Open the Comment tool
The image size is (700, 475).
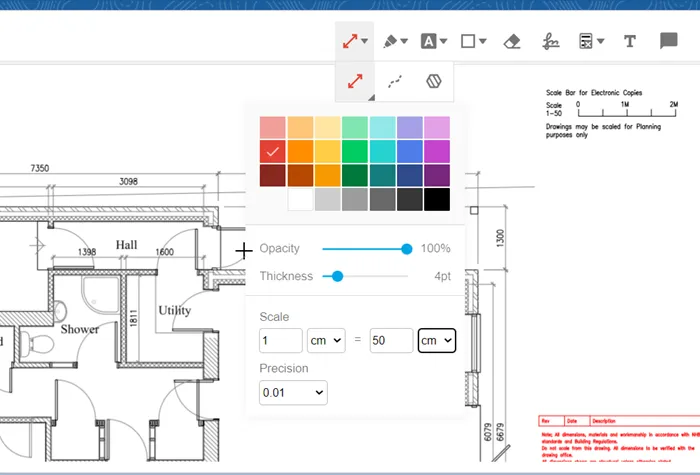pos(668,41)
